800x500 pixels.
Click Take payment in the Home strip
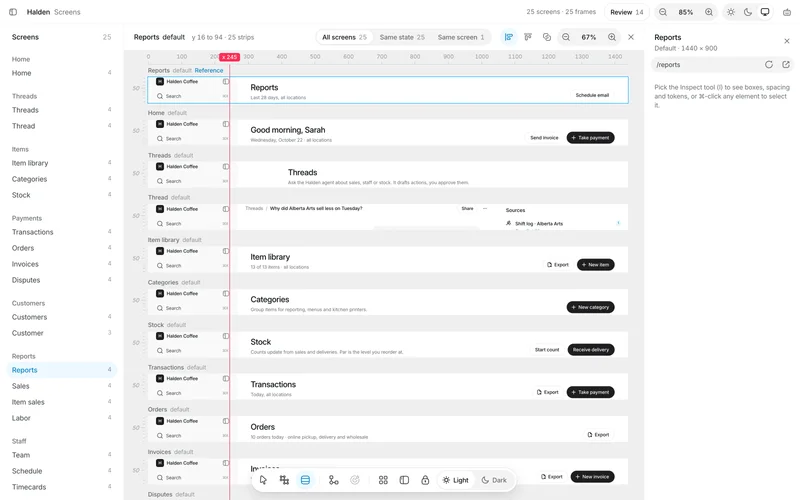click(x=590, y=138)
